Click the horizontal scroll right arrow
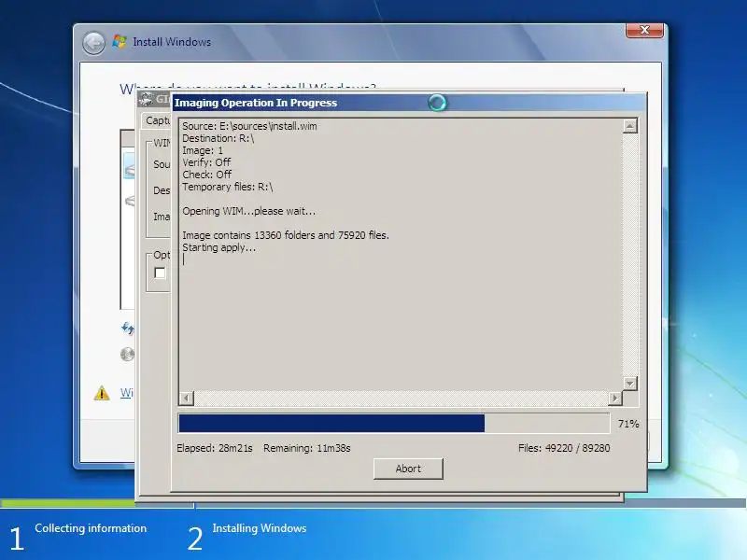 tap(615, 398)
